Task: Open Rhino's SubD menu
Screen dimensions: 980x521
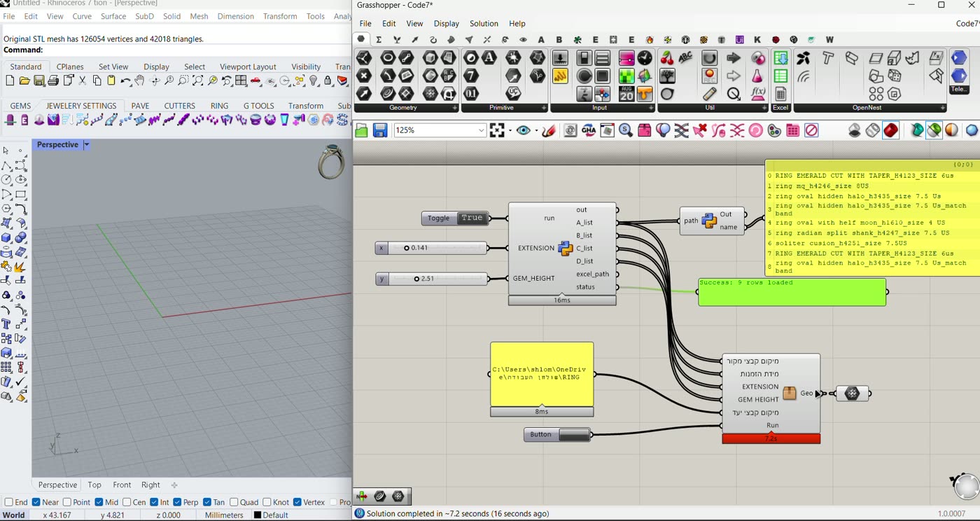Action: [x=145, y=16]
